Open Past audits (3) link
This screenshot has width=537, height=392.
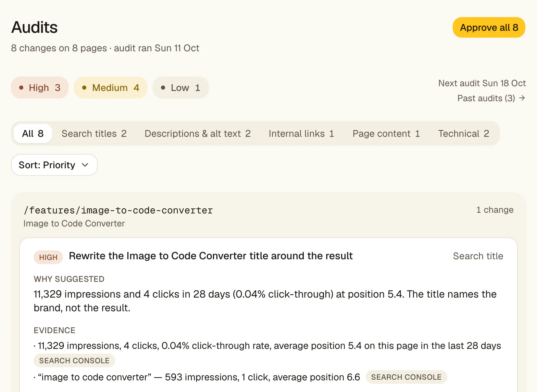[x=491, y=98]
